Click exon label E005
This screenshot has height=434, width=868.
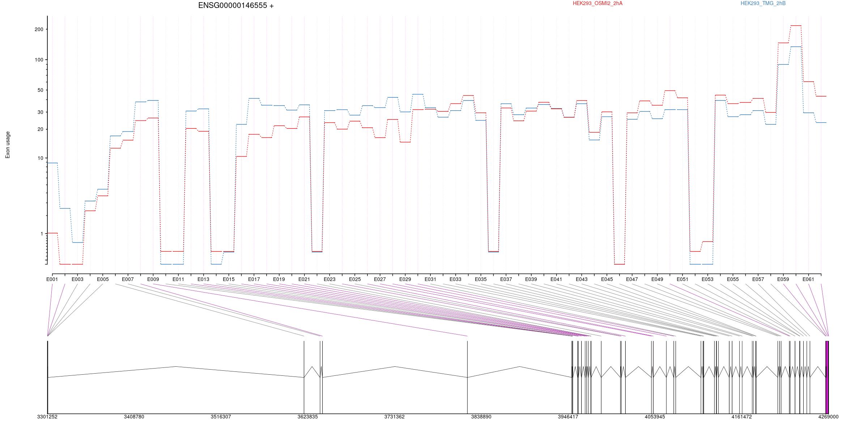103,279
